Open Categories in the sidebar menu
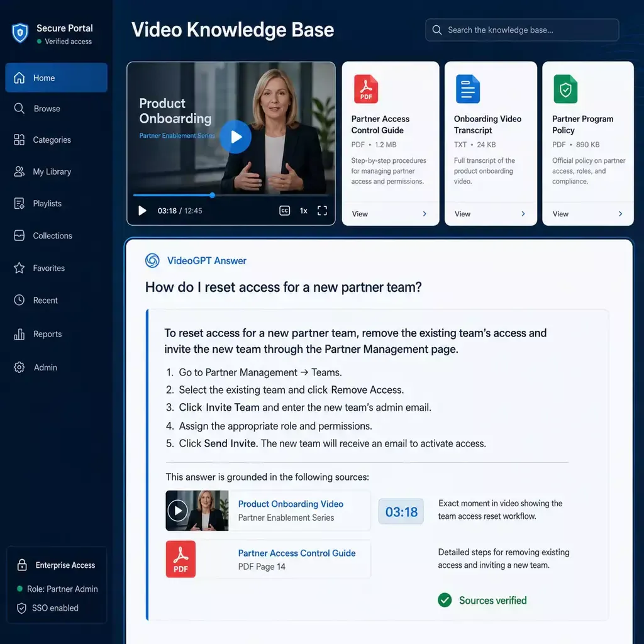The width and height of the screenshot is (644, 644). 56,140
